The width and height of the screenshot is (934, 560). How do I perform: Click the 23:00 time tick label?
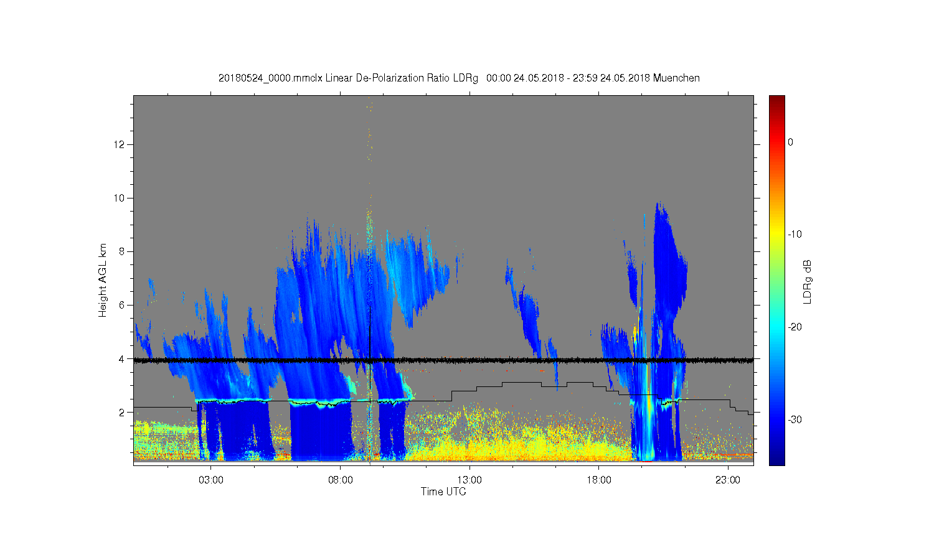728,480
